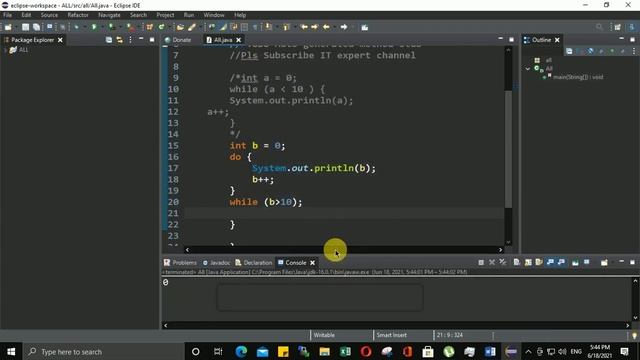
Task: Click Pin Console icon
Action: point(575,262)
